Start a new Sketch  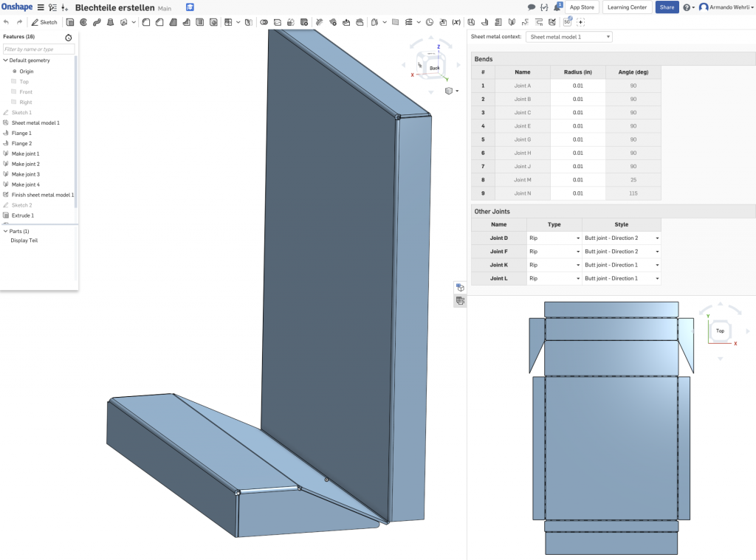[44, 22]
